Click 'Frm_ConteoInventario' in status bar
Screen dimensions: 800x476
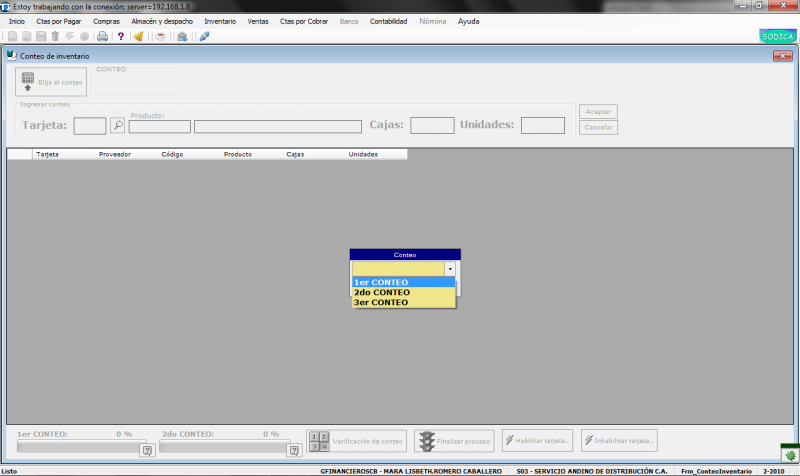click(716, 471)
